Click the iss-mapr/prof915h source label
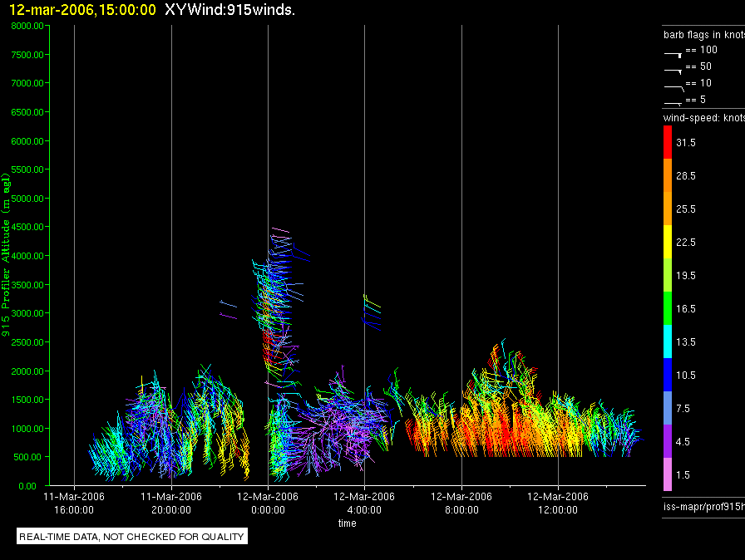745x560 pixels. click(704, 506)
